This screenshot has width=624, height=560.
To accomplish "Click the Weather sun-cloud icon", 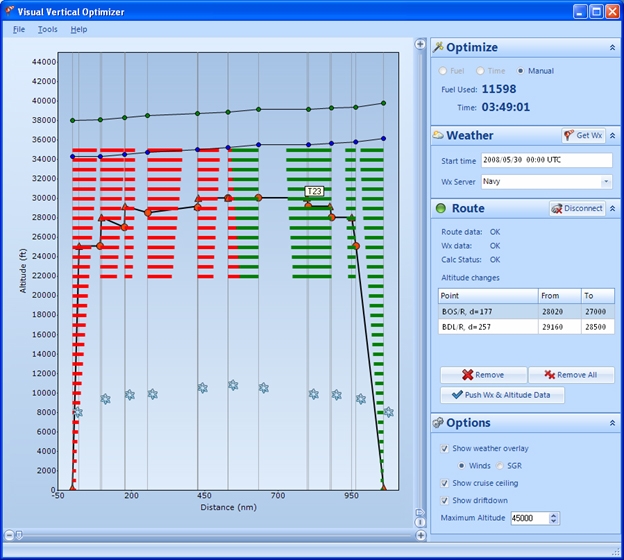I will (x=438, y=135).
